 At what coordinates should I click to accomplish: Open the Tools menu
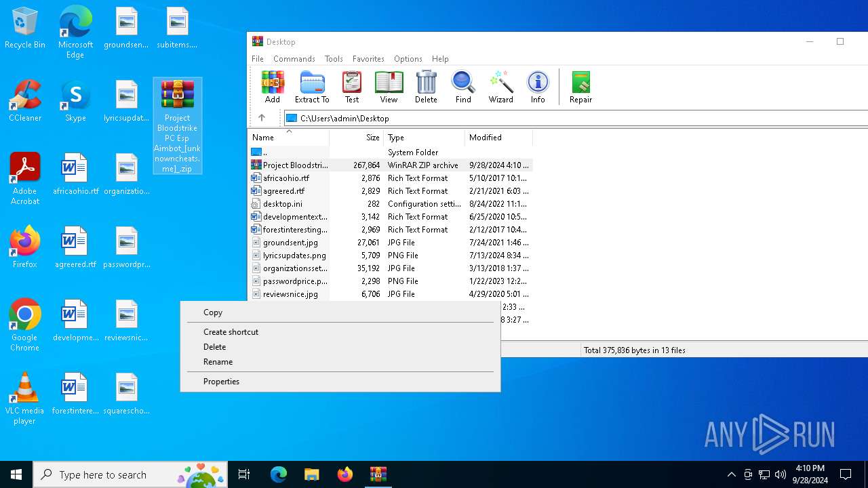pos(334,59)
